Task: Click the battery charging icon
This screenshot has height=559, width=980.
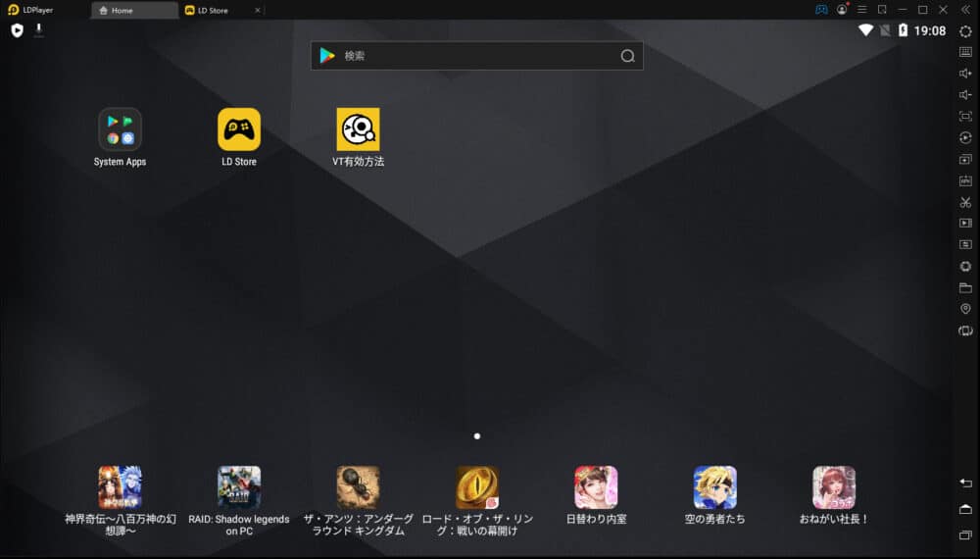Action: tap(903, 30)
